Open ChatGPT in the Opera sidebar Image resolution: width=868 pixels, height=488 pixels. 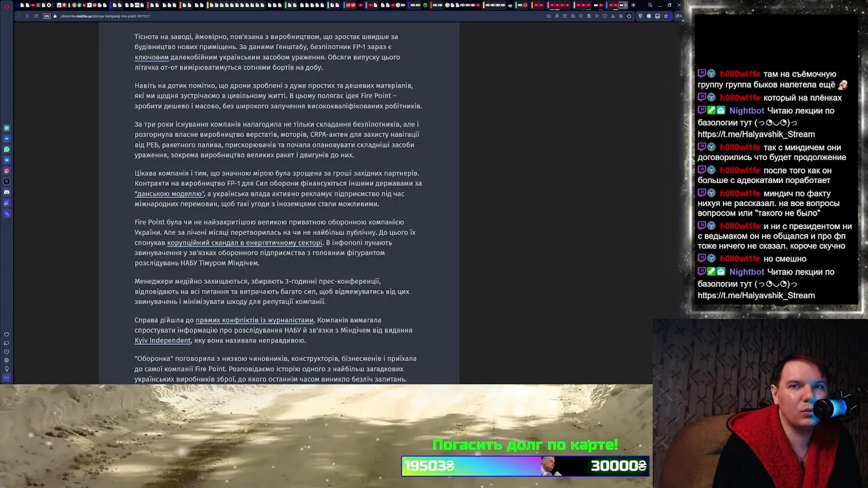[x=7, y=128]
